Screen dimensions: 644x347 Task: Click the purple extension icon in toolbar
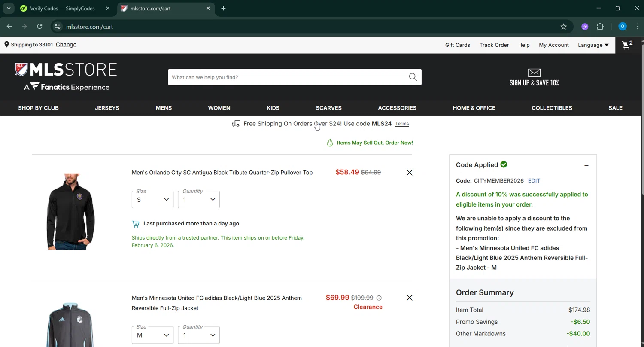[x=584, y=27]
